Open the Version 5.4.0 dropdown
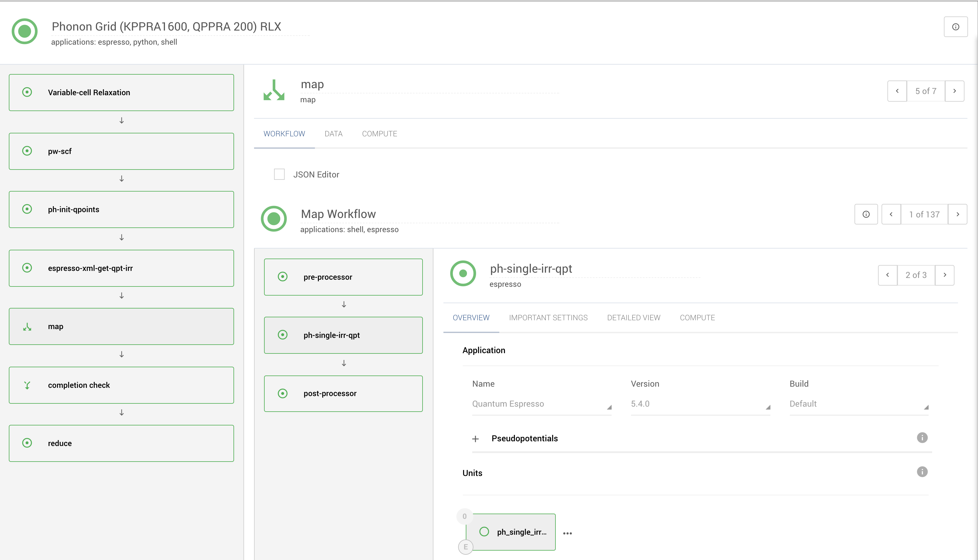This screenshot has height=560, width=978. (x=700, y=404)
